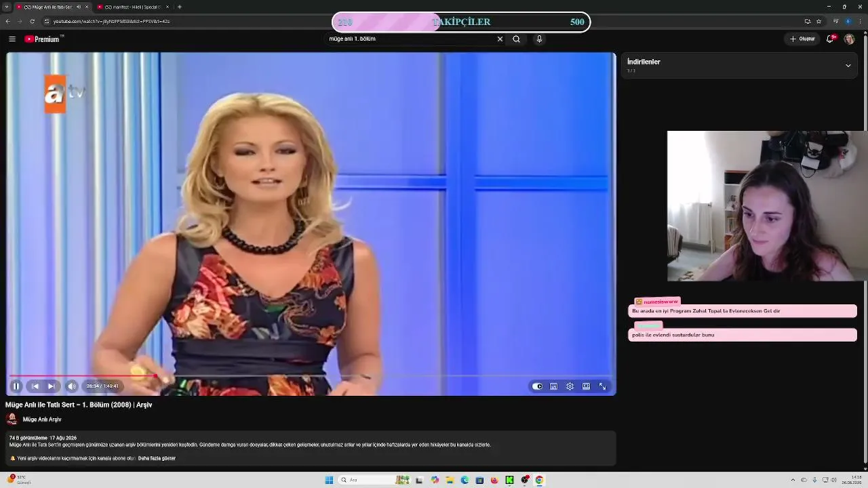Close the Müge Anlı browser tab
Screen dimensions: 868x488
pyautogui.click(x=87, y=7)
